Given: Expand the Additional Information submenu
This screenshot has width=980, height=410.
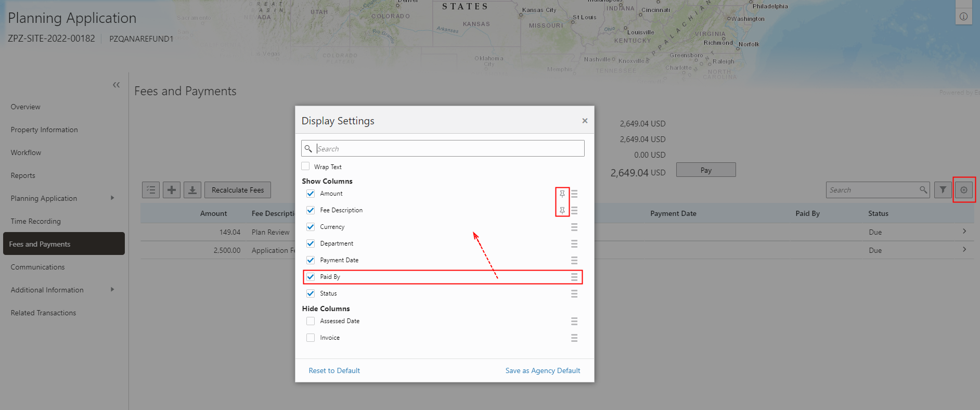Looking at the screenshot, I should pyautogui.click(x=112, y=290).
